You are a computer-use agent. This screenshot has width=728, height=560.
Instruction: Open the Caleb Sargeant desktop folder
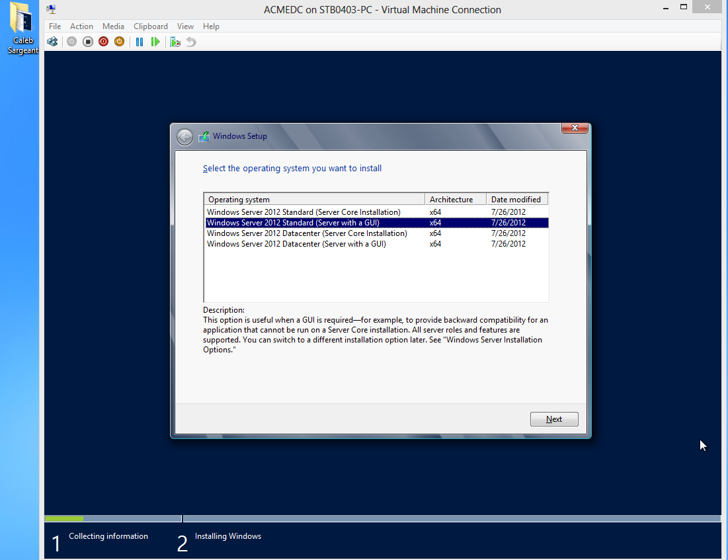[x=22, y=28]
